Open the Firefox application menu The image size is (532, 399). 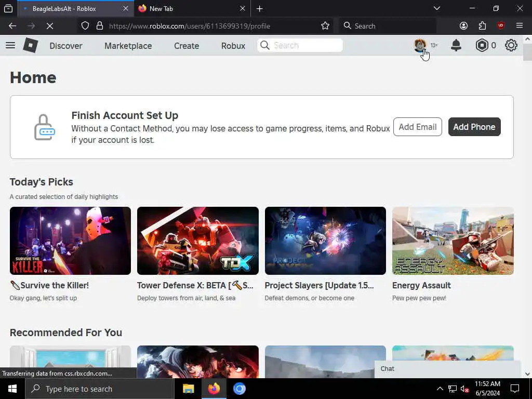[520, 26]
